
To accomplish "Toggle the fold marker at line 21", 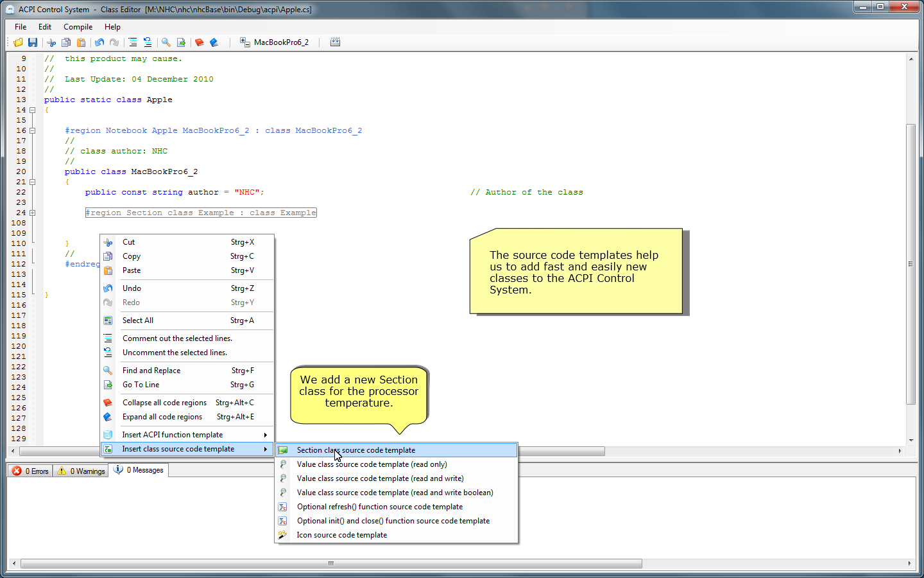I will point(32,182).
